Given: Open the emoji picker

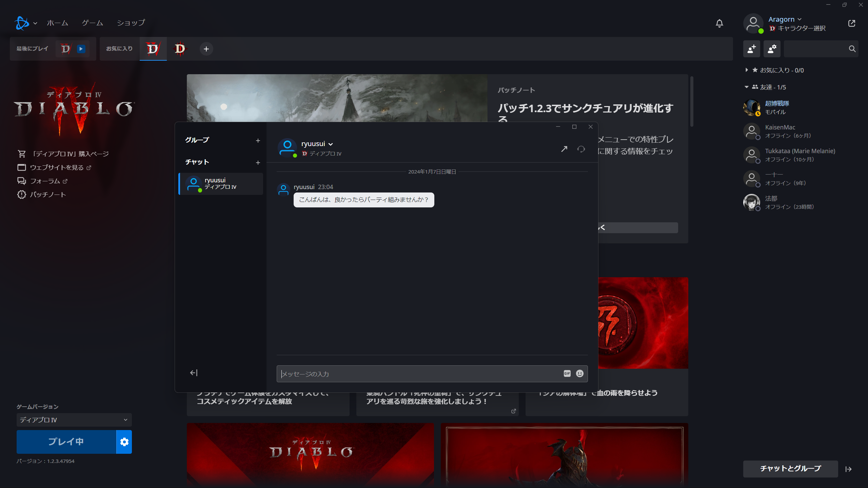Looking at the screenshot, I should point(580,373).
